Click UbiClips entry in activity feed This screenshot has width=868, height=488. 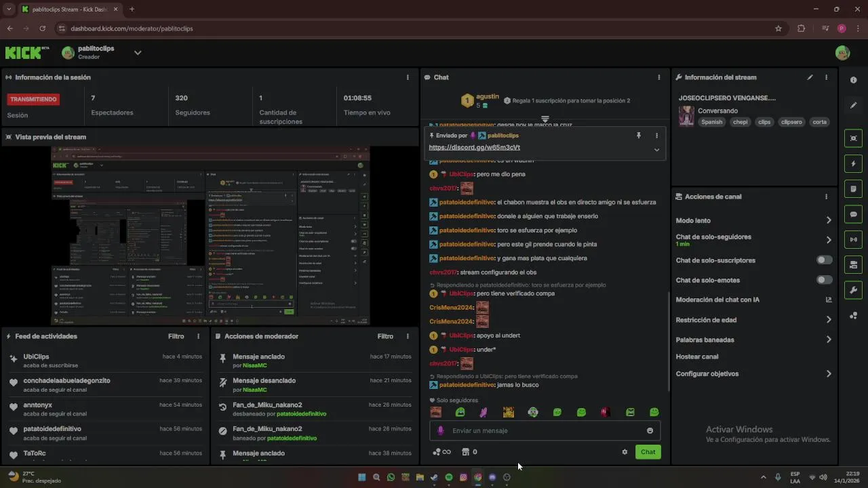106,361
